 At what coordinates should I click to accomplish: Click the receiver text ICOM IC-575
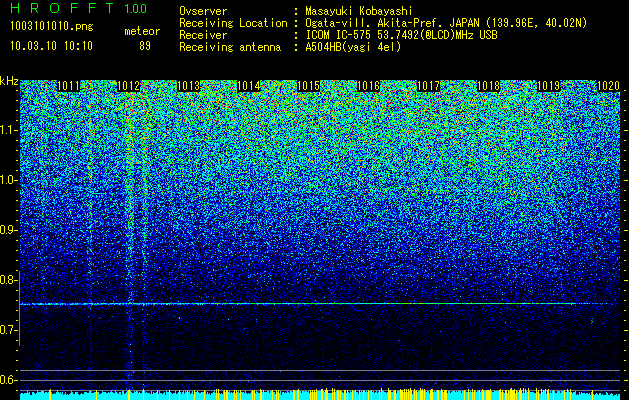tap(338, 35)
